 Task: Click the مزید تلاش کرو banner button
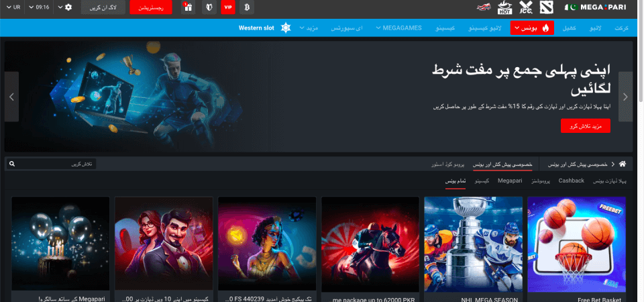point(585,126)
